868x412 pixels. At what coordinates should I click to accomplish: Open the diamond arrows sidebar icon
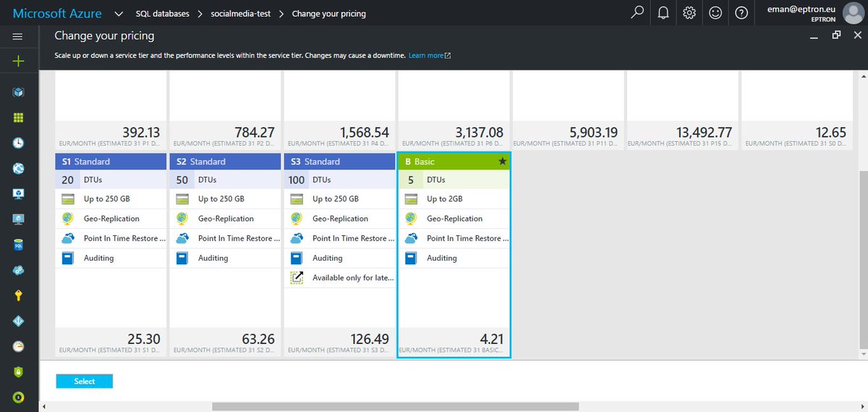pyautogui.click(x=18, y=321)
